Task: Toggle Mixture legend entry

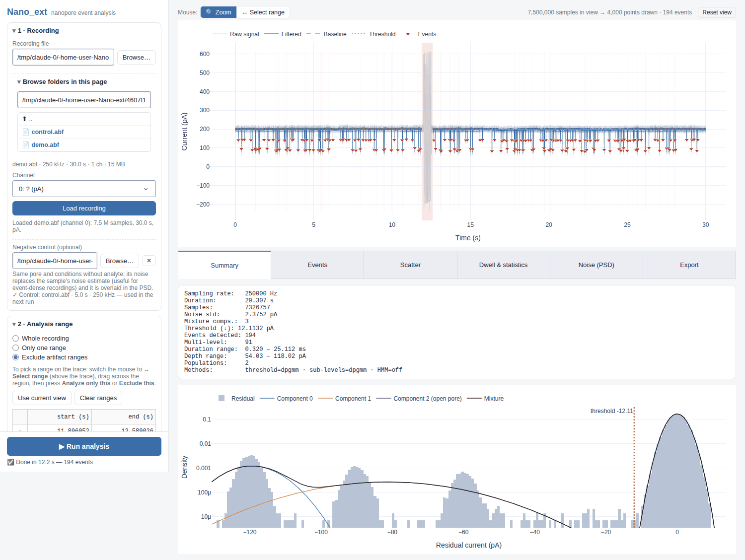Action: click(x=485, y=399)
